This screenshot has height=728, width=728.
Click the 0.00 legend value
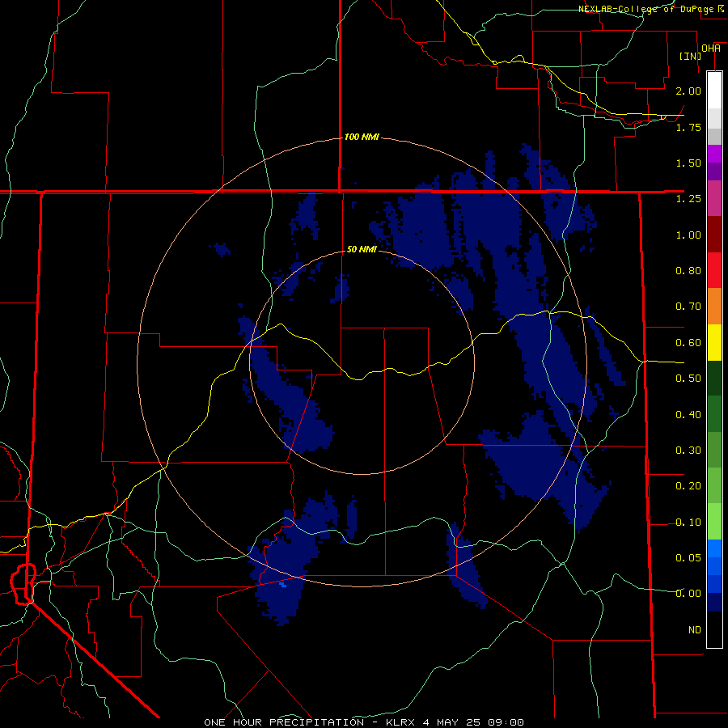tap(688, 594)
